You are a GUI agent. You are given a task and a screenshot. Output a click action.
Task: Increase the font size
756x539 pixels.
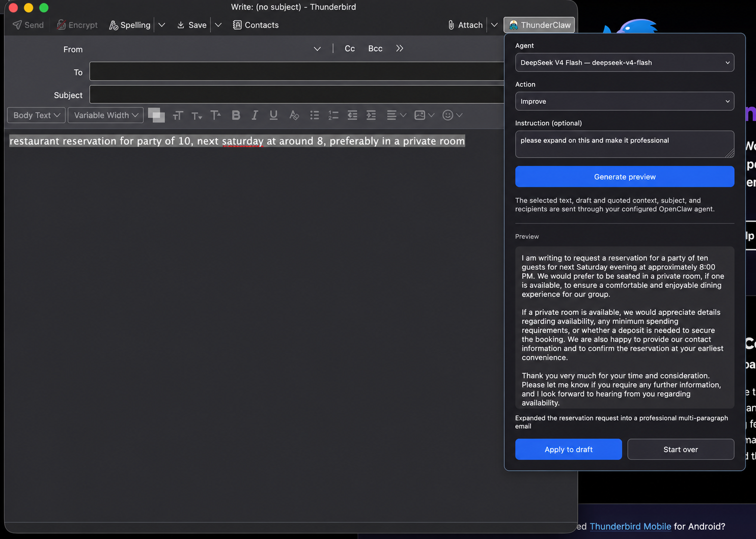[x=216, y=116]
